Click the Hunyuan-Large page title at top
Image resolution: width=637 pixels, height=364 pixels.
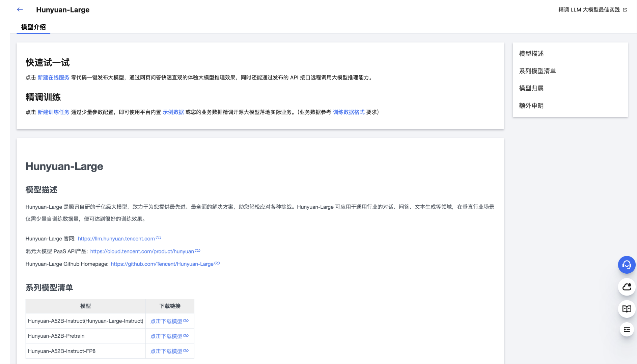[63, 10]
